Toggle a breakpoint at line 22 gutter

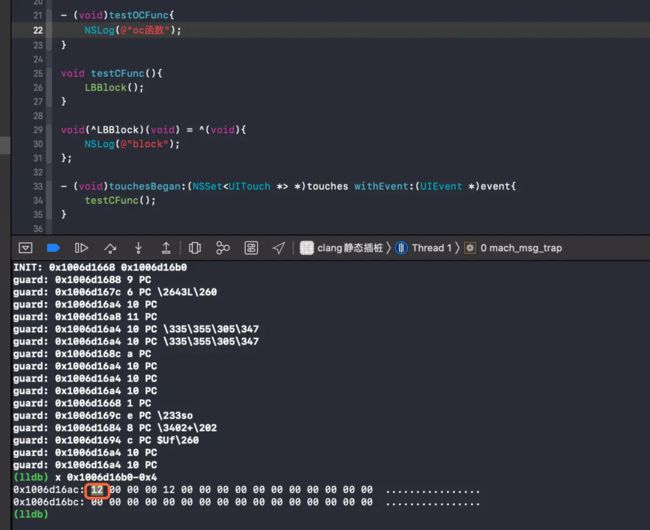pyautogui.click(x=38, y=30)
